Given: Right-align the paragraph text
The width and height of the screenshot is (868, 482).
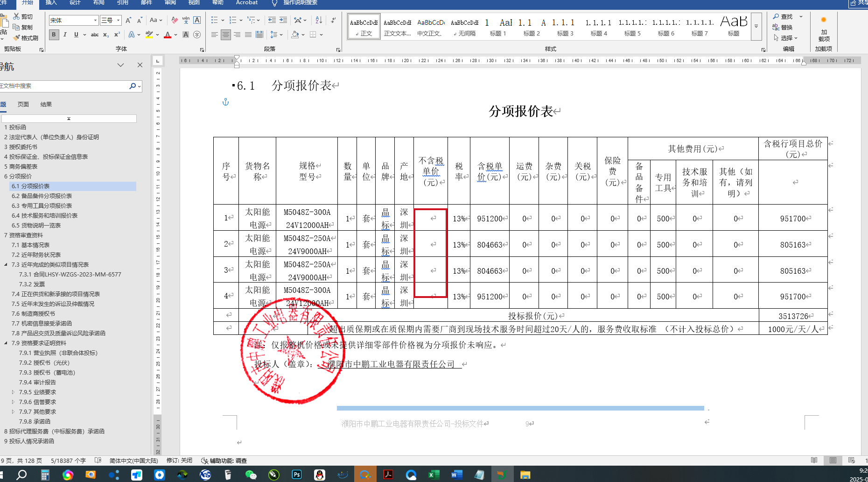Looking at the screenshot, I should tap(237, 35).
